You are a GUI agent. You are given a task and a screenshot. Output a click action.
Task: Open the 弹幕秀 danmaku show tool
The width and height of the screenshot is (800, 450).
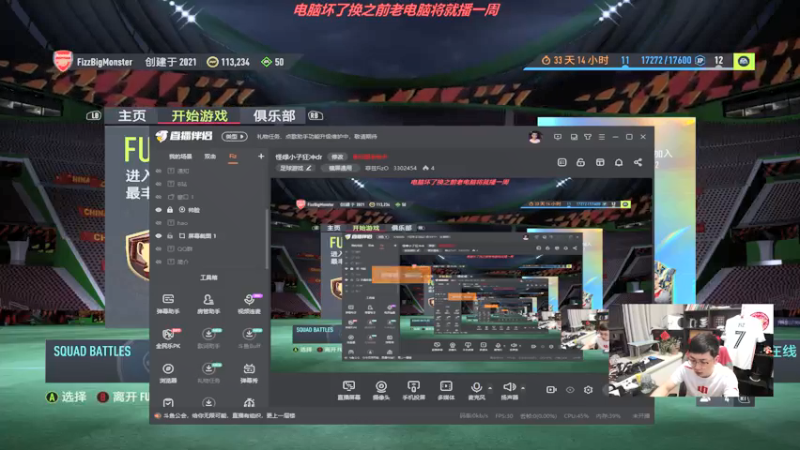coord(249,372)
